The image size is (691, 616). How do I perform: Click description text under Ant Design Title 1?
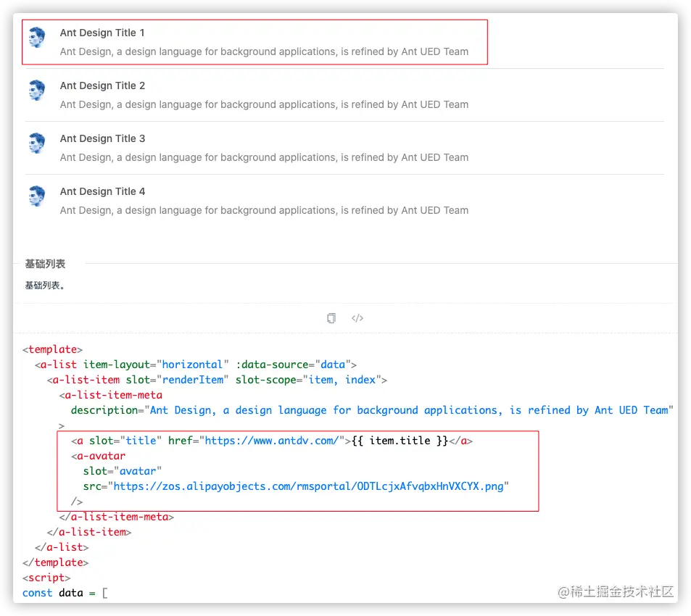pyautogui.click(x=264, y=51)
